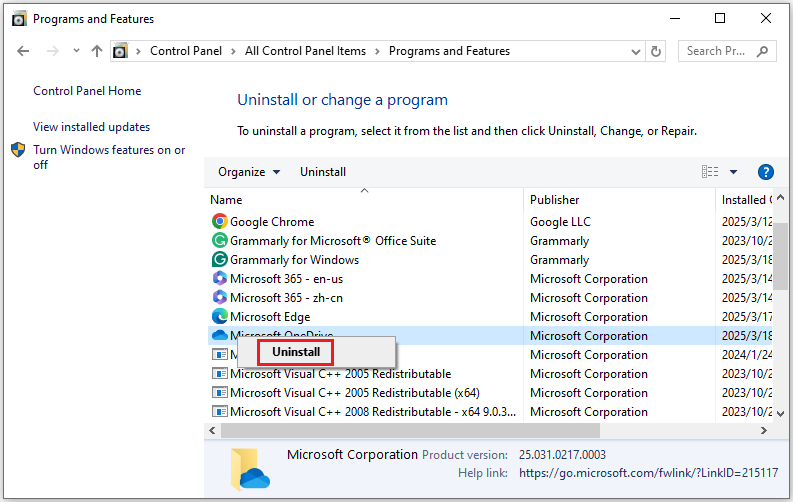Sort by the Installed On column header

(746, 200)
